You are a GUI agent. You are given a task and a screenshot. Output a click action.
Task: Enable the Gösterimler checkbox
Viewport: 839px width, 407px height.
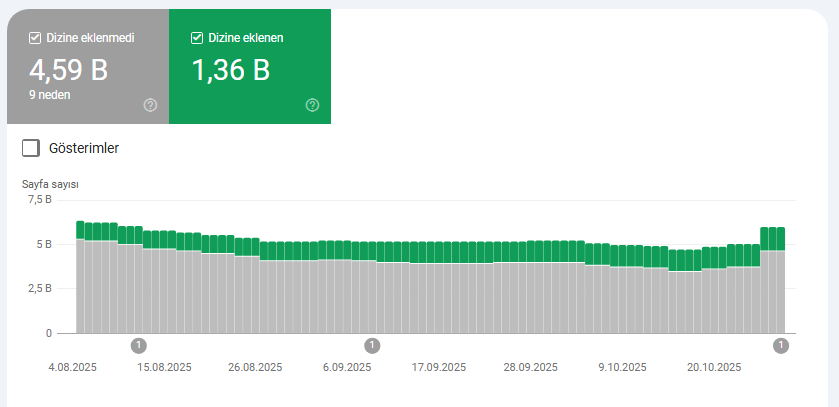point(31,148)
